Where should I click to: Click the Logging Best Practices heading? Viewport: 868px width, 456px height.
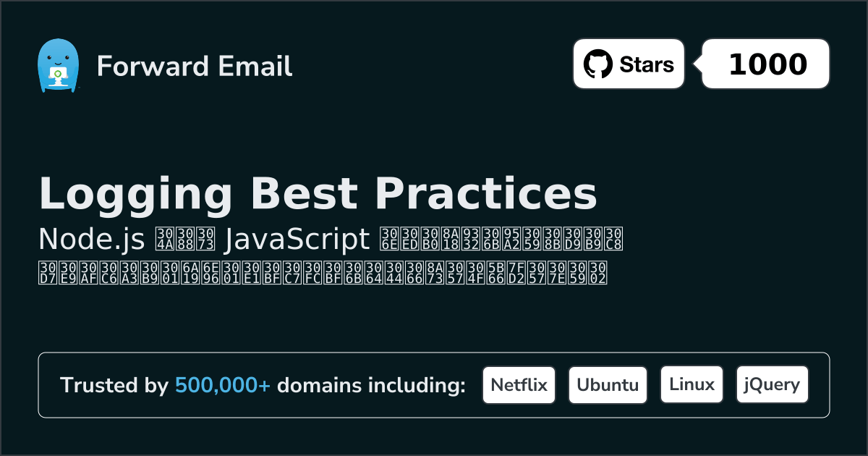[318, 194]
